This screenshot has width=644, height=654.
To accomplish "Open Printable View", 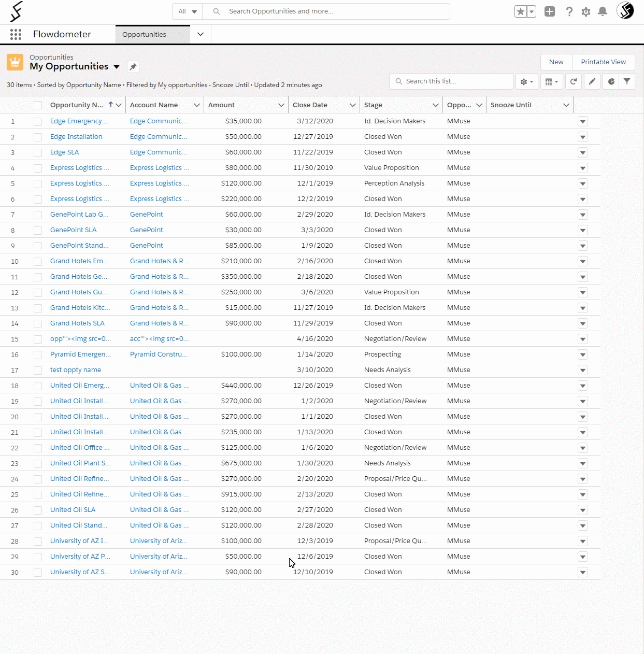I will (x=604, y=62).
